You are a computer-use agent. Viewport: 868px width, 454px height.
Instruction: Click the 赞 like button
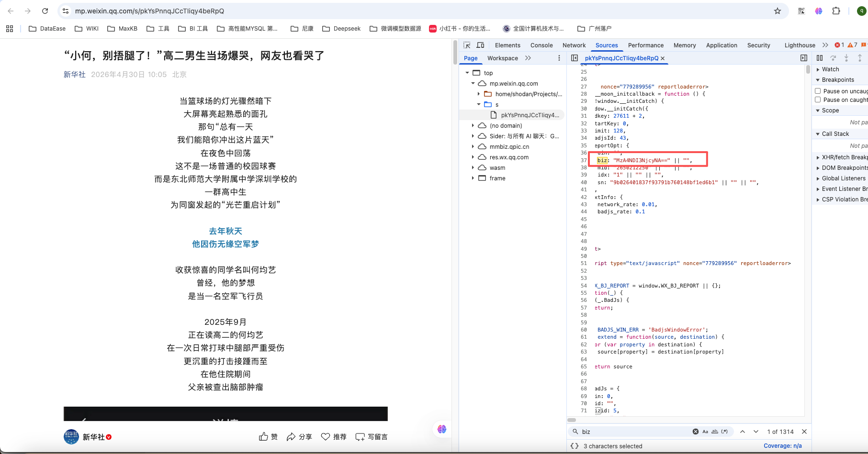268,437
